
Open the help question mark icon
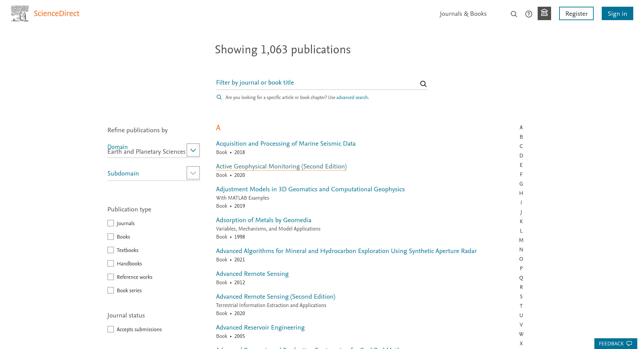tap(529, 14)
